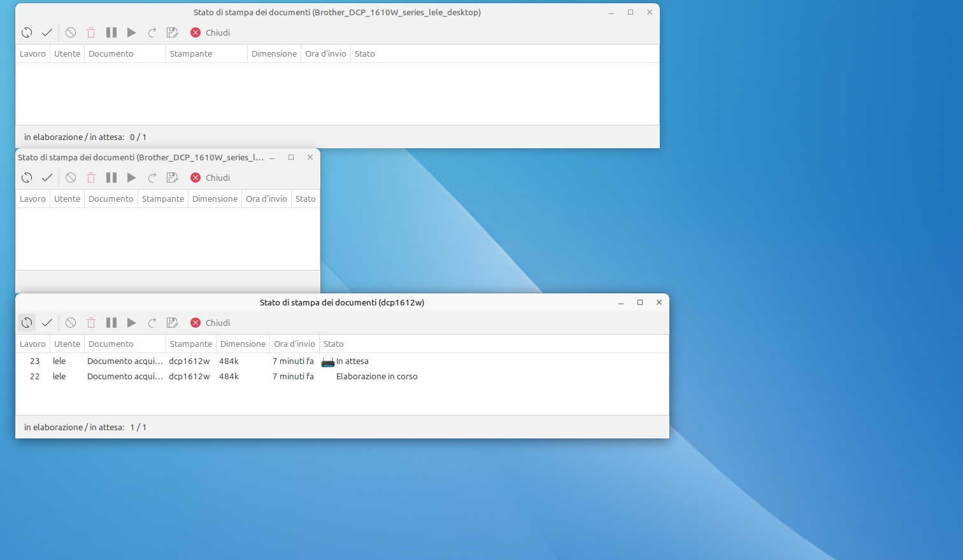This screenshot has width=963, height=560.
Task: Select job 22 row with Elaborazione in corso
Action: (342, 376)
